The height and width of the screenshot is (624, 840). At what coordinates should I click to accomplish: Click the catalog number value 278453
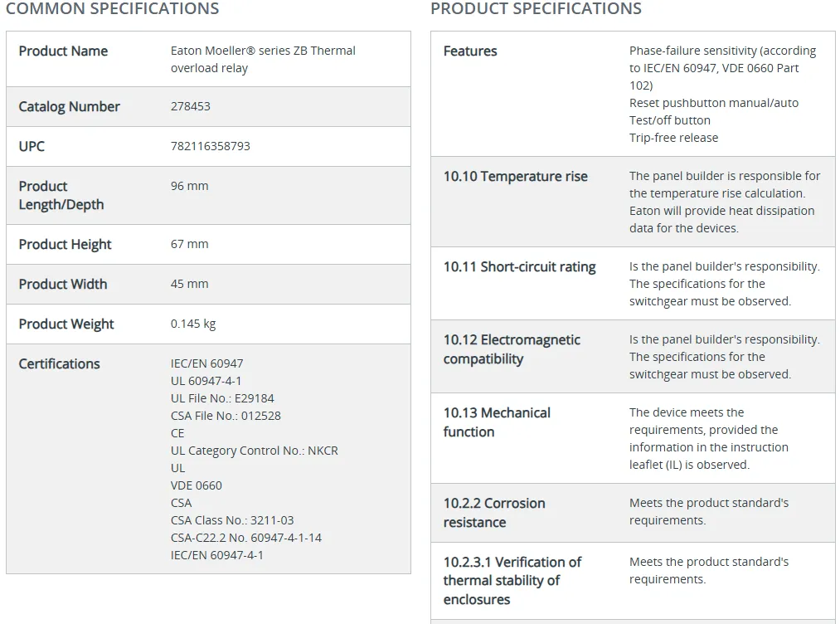tap(191, 106)
